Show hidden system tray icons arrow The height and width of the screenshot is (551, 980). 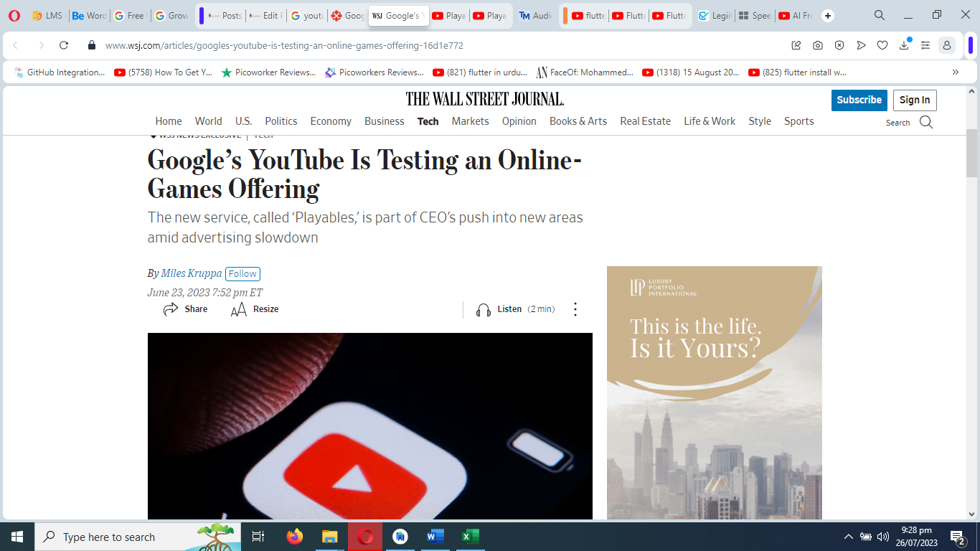(848, 537)
